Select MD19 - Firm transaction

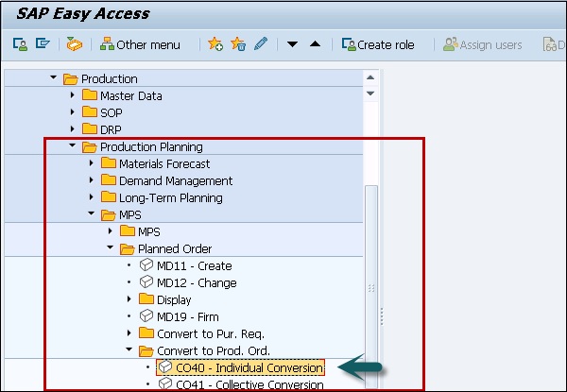pos(189,316)
